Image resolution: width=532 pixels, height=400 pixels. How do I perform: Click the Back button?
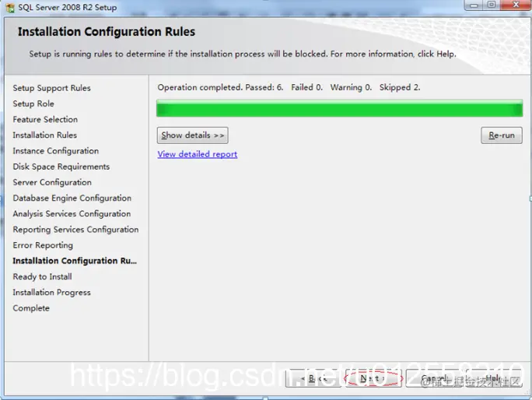click(313, 378)
